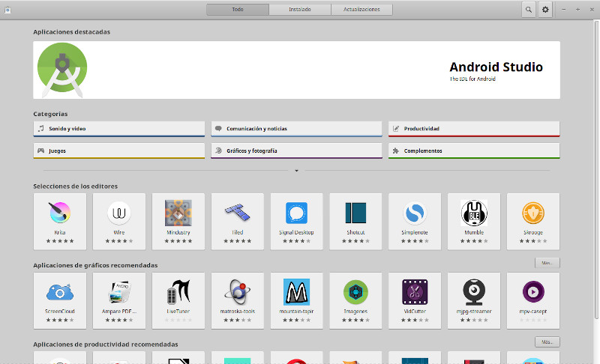
Task: Open the Wire app tile
Action: 119,222
